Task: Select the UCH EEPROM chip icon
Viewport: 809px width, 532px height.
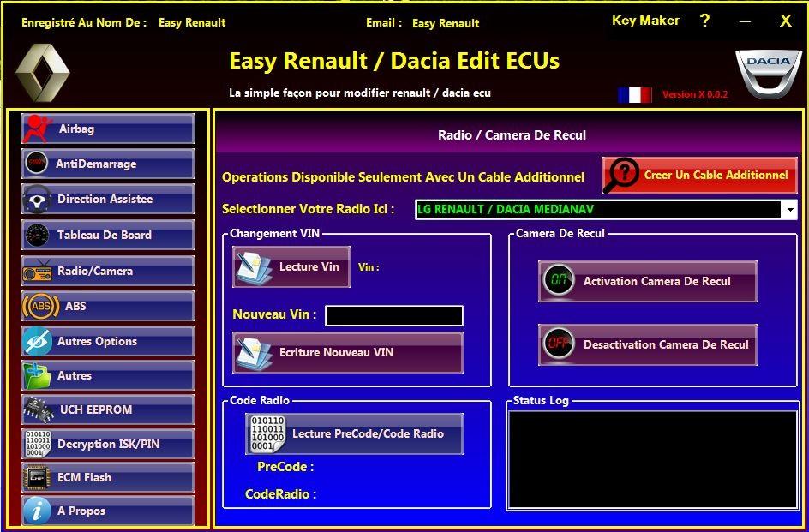Action: point(38,409)
